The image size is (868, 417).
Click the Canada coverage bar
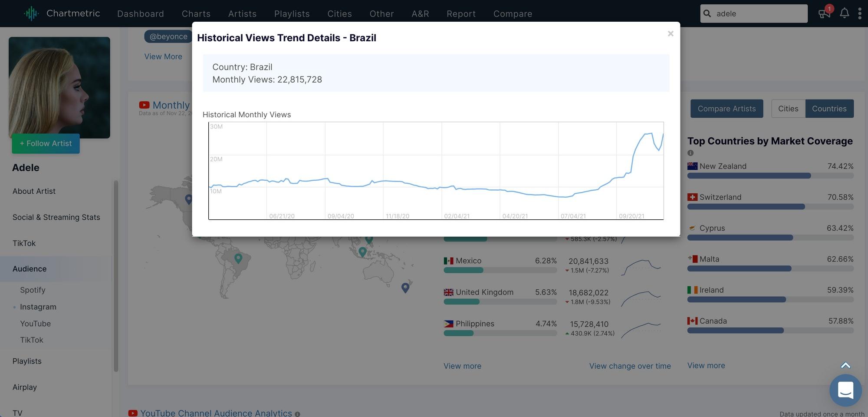coord(770,331)
